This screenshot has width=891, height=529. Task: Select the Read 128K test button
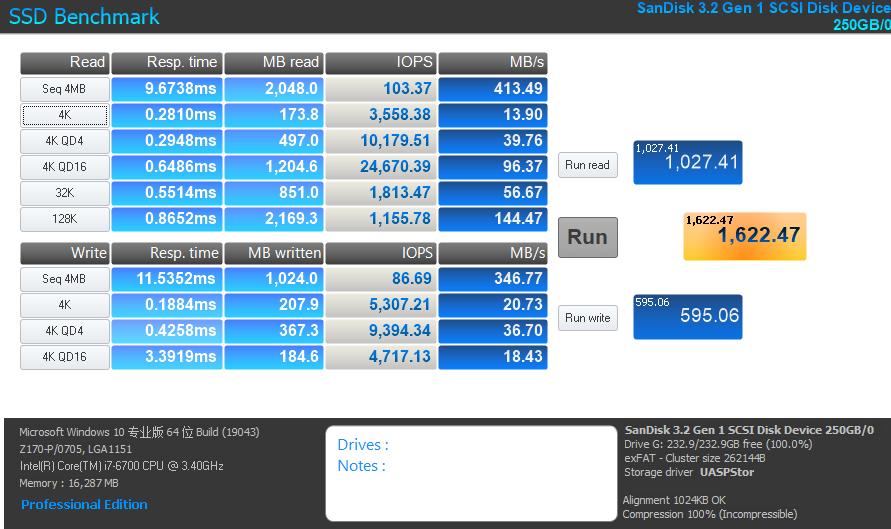pyautogui.click(x=65, y=219)
